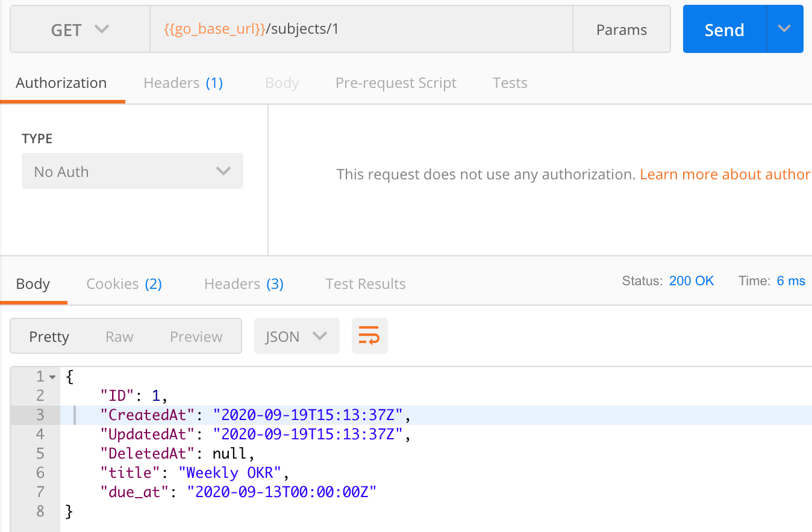Open the GET method dropdown
Image resolution: width=812 pixels, height=532 pixels.
(x=80, y=29)
